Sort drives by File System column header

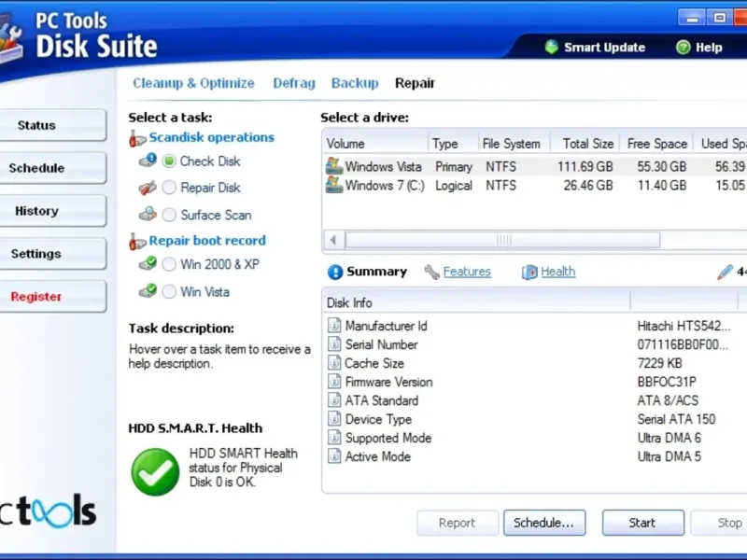(x=514, y=144)
